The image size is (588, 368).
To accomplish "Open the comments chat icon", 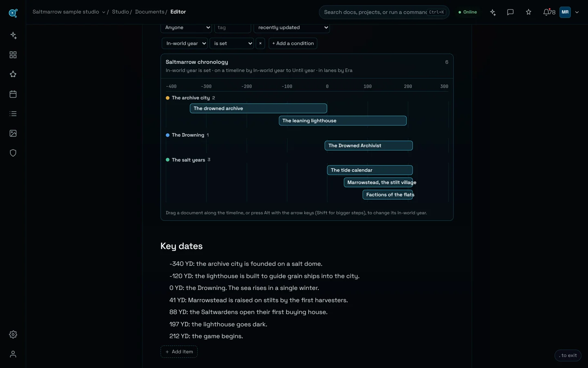I will click(x=510, y=12).
